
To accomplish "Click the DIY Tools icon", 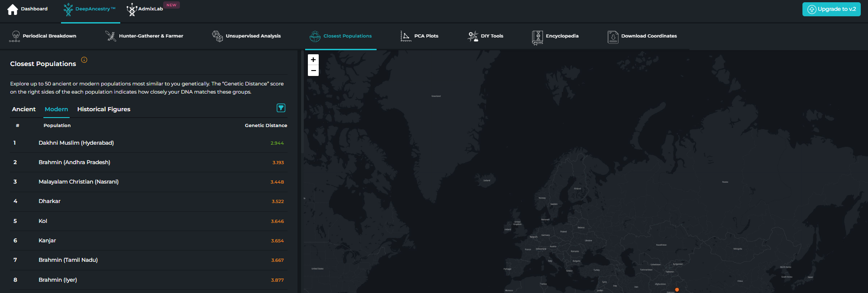I will 473,36.
